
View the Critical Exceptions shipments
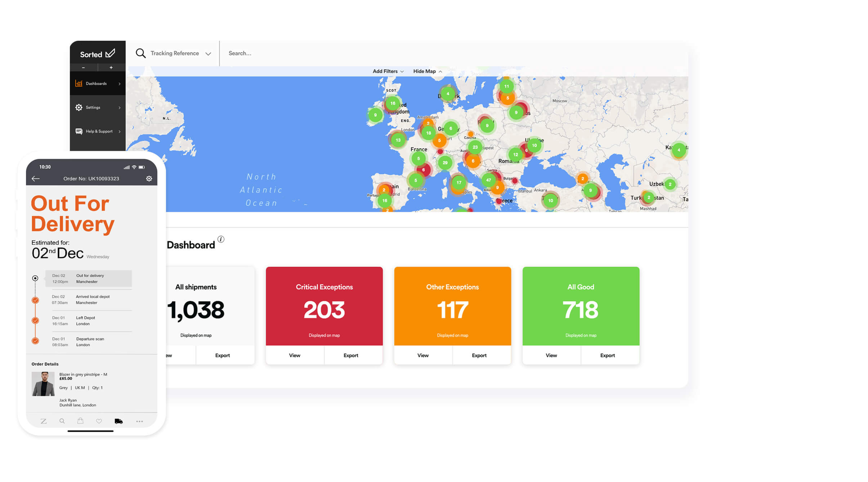pyautogui.click(x=295, y=355)
